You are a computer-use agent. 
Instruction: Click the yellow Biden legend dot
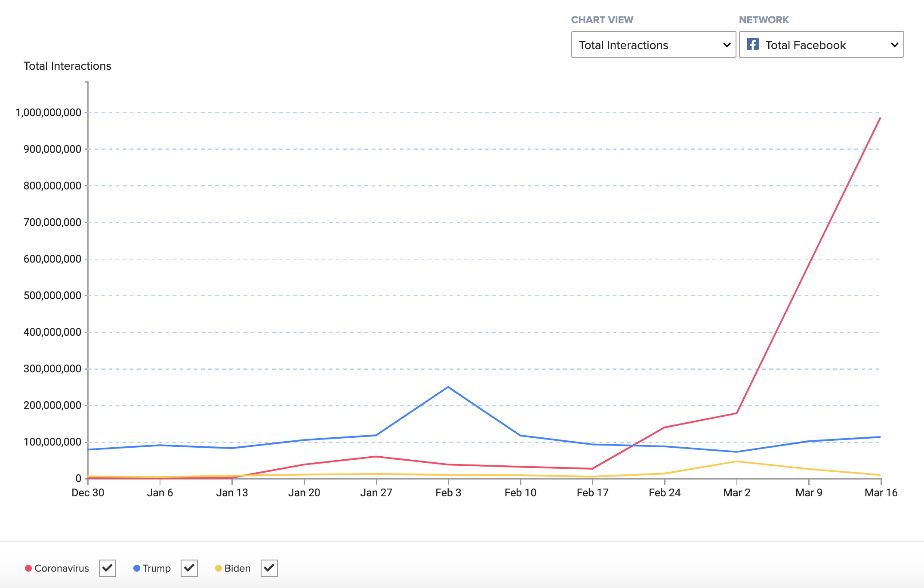click(219, 568)
